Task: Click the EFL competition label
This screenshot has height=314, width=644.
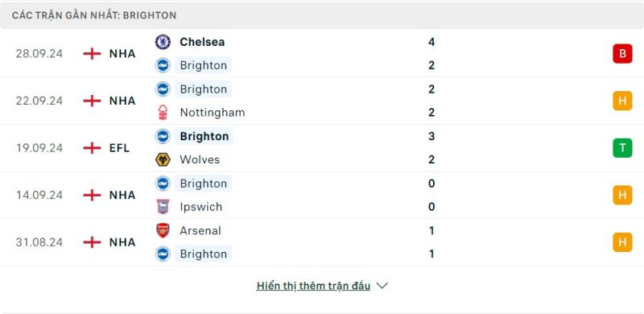Action: point(119,148)
